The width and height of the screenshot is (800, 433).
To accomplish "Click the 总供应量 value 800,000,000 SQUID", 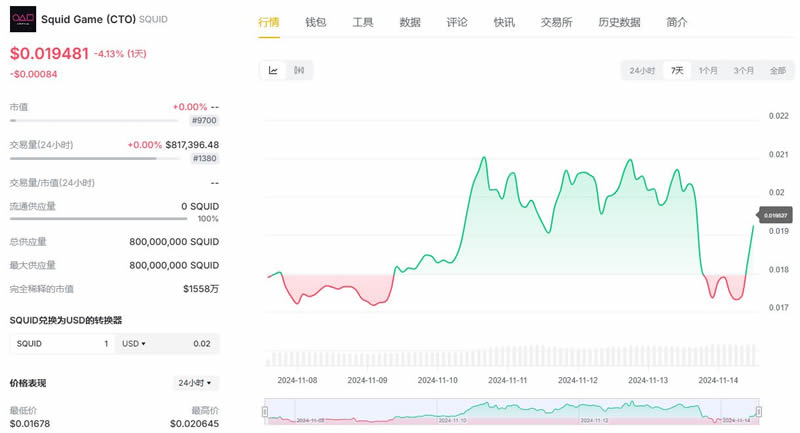I will point(174,242).
